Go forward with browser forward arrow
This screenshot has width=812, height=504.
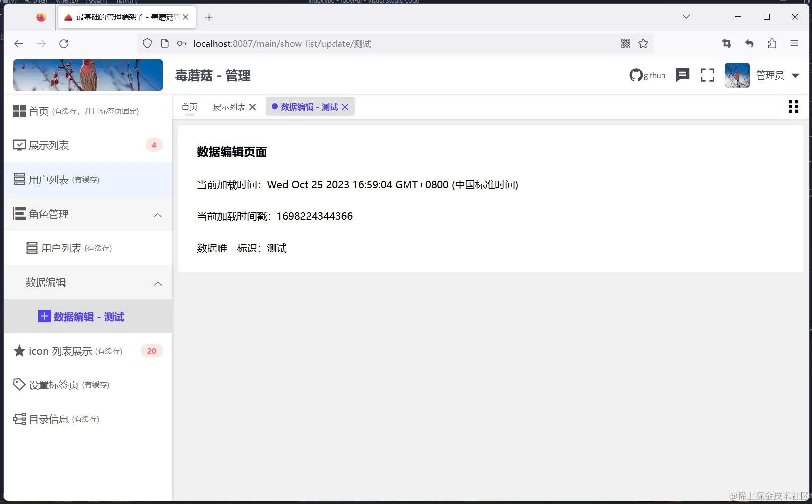[x=41, y=44]
